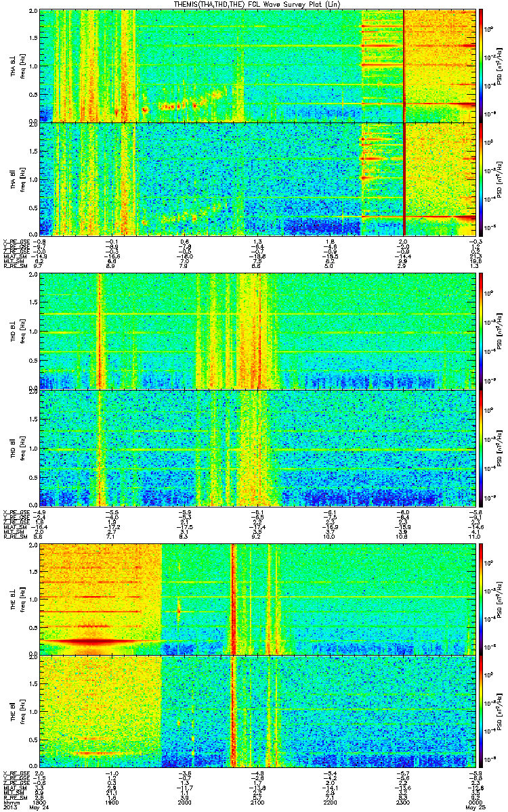Click the 2013 year label at bottom left

(x=10, y=807)
